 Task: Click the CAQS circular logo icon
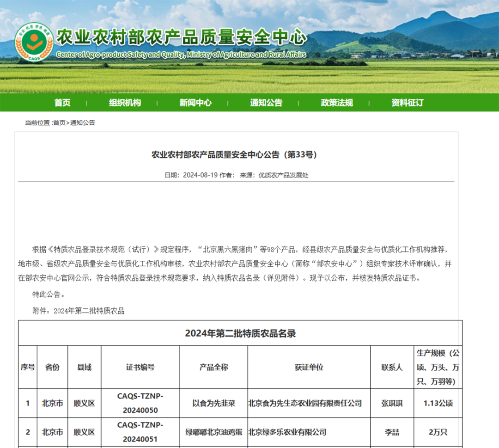(x=34, y=43)
